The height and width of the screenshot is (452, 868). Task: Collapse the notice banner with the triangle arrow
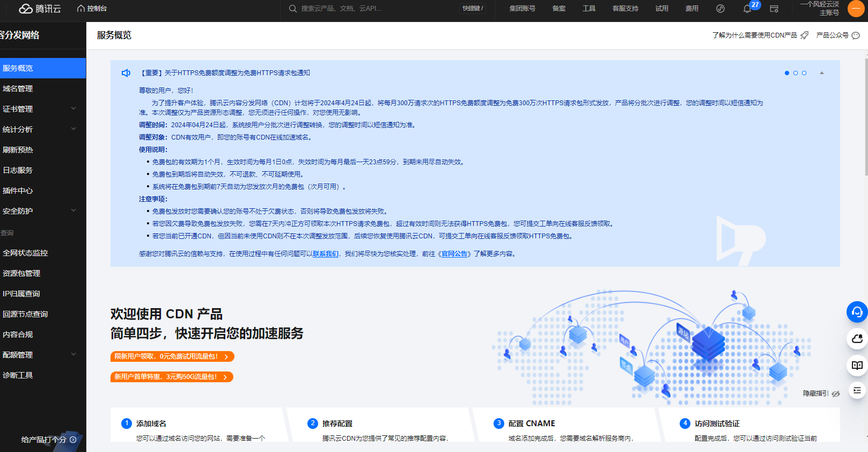pyautogui.click(x=822, y=73)
